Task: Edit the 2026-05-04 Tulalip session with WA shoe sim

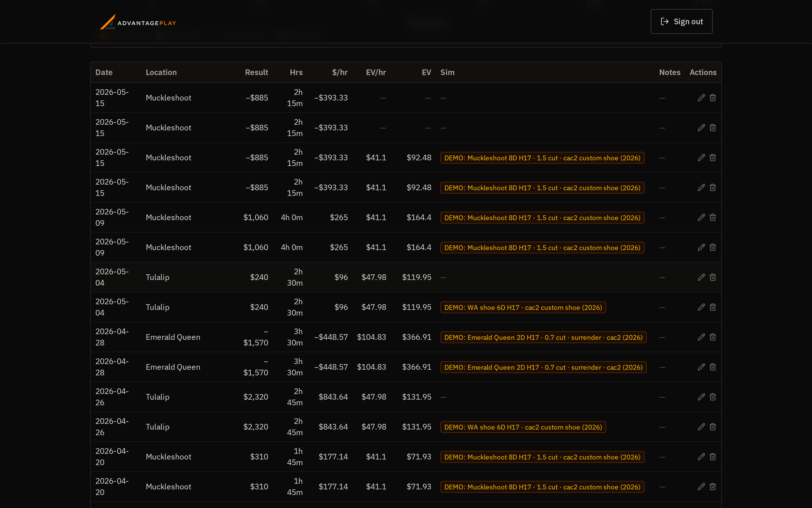Action: click(x=701, y=307)
